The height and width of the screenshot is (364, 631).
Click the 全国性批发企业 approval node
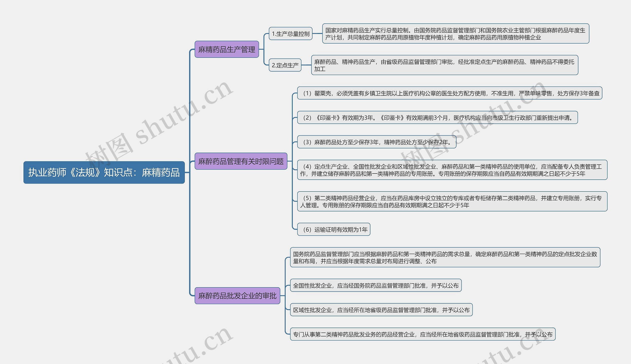[x=375, y=285]
